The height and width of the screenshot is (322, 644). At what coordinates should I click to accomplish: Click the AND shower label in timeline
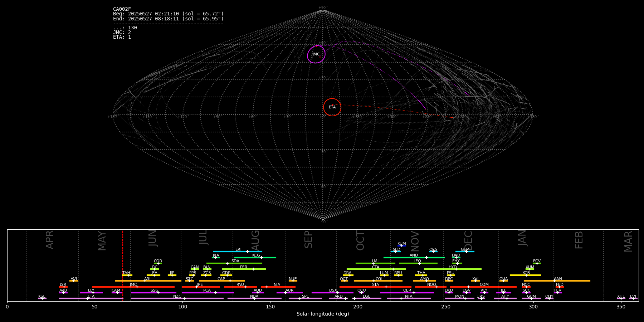click(x=414, y=255)
